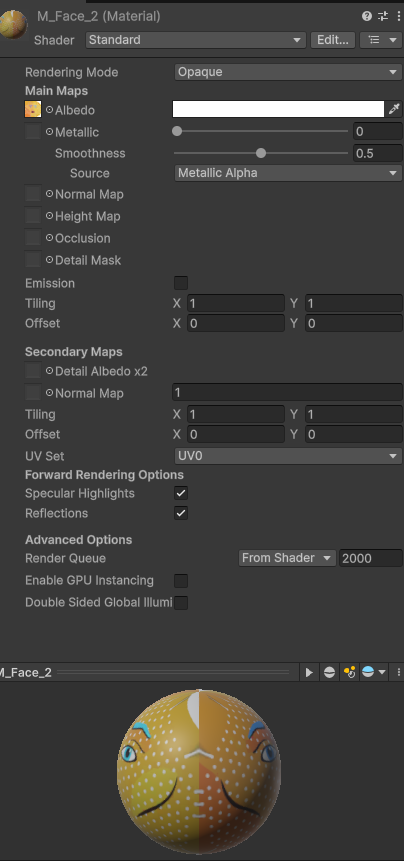Image resolution: width=404 pixels, height=861 pixels.
Task: Click the Render Queue value field
Action: [371, 558]
